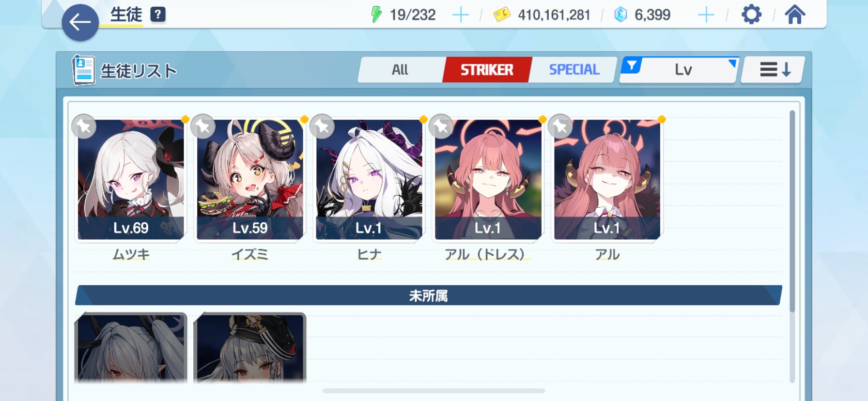This screenshot has width=868, height=401.
Task: Toggle favorite pin on ヒナ
Action: 322,126
